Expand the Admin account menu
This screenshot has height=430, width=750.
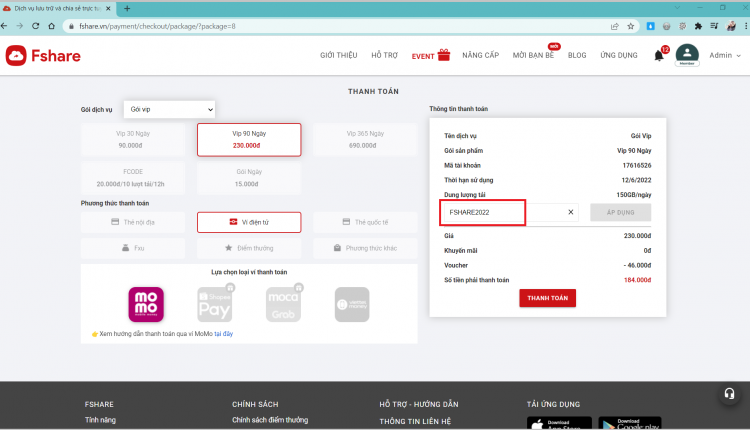[725, 55]
